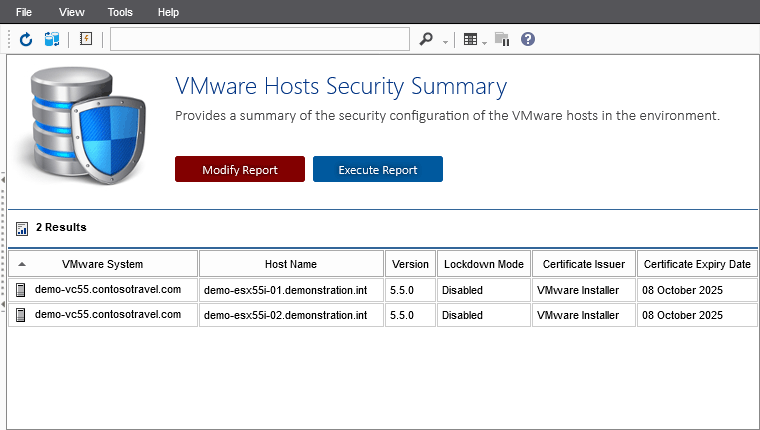Click the refresh icon in toolbar

click(26, 39)
